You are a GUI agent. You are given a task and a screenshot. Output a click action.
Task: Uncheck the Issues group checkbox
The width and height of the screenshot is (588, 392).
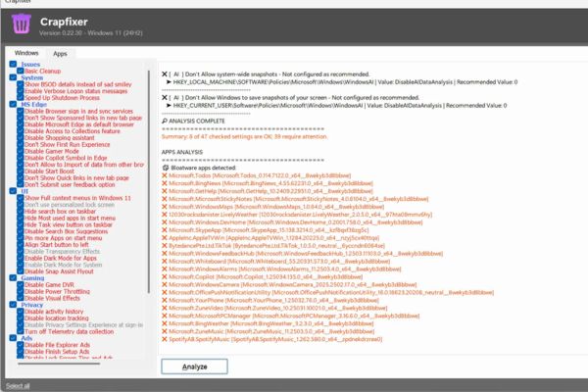[x=13, y=64]
